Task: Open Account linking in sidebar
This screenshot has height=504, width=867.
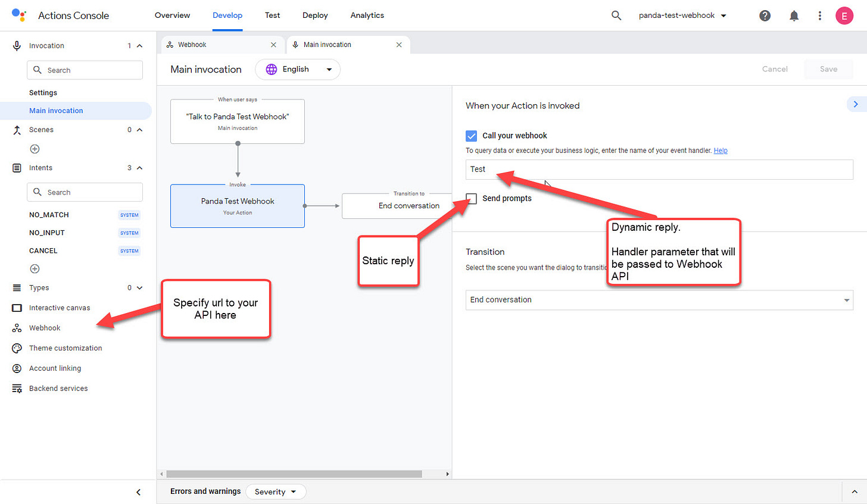Action: pos(55,368)
